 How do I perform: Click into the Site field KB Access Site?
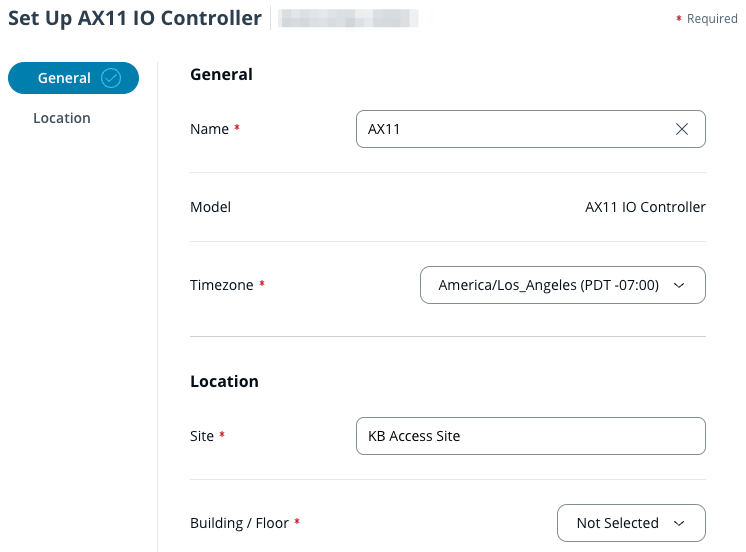tap(530, 436)
